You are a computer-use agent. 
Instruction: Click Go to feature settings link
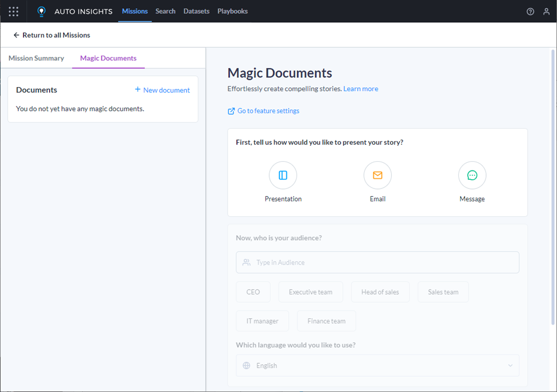268,111
